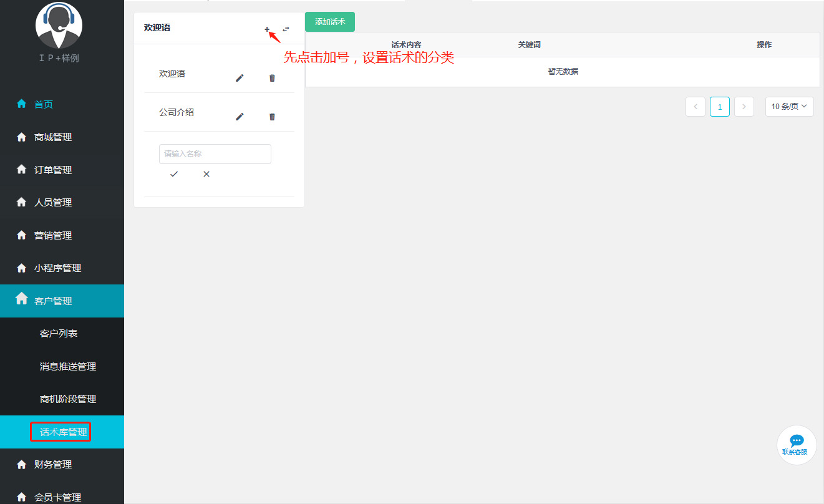
Task: Click the swap arrows icon beside plus
Action: [286, 29]
